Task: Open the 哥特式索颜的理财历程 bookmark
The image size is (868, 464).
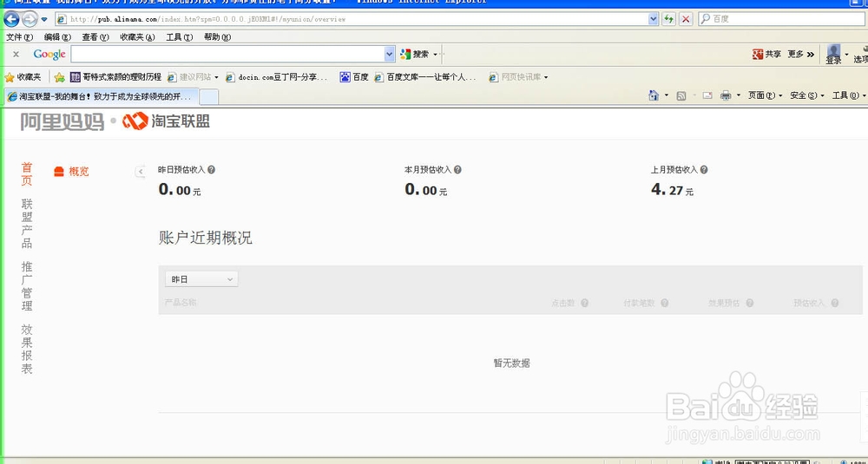Action: point(115,77)
